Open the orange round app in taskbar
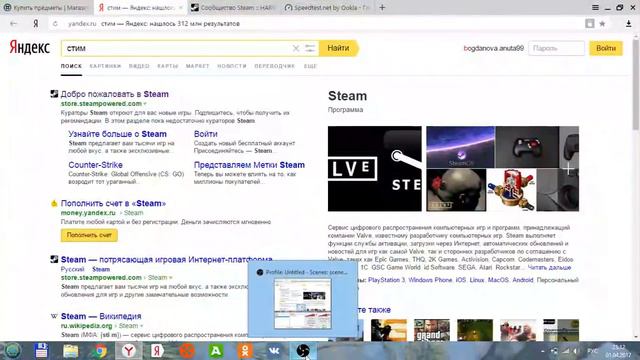Screen dimensions: 640x360 (187, 351)
